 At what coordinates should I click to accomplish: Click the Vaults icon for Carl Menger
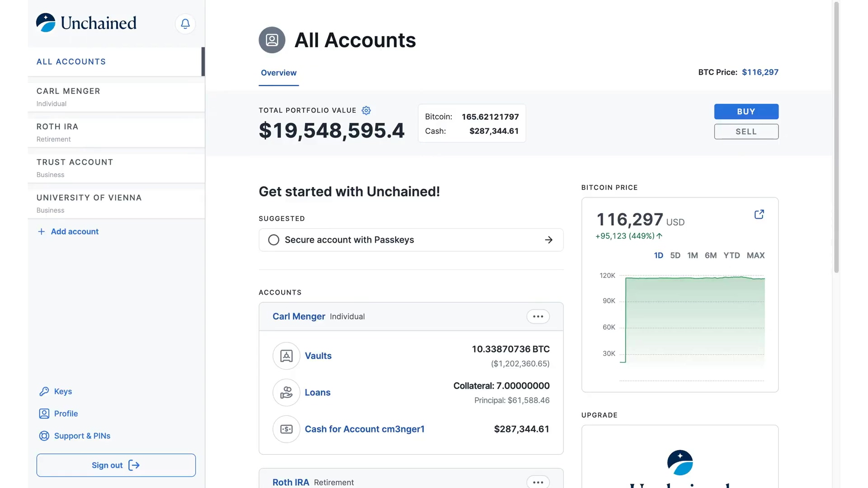tap(286, 356)
